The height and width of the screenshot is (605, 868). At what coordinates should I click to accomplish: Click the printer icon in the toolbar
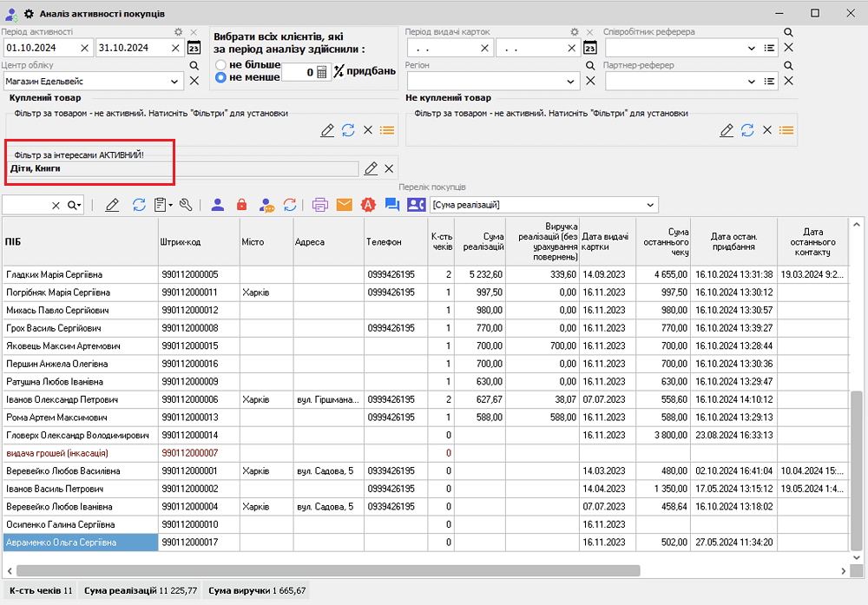tap(320, 205)
